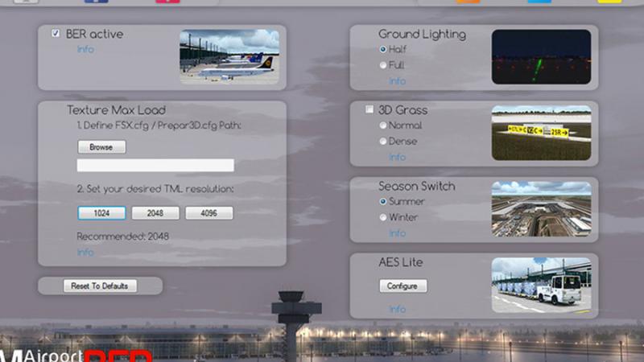The width and height of the screenshot is (644, 362).
Task: Click the 'Recommended: 2048' text
Action: (123, 237)
